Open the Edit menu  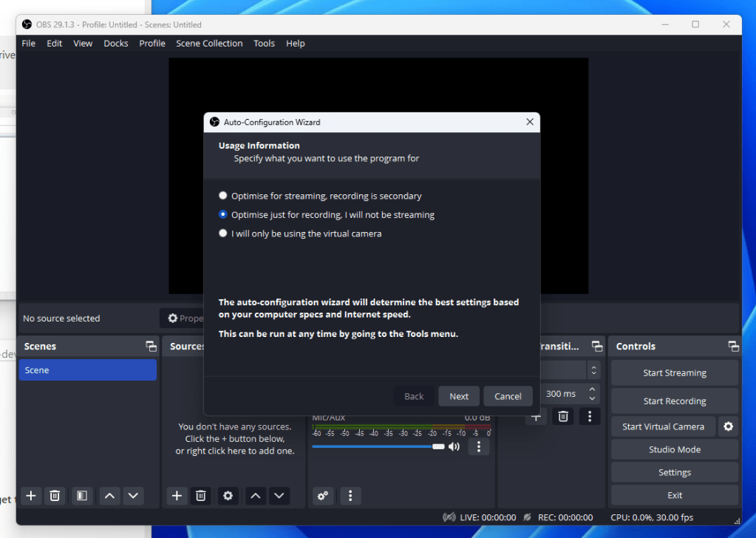coord(55,44)
